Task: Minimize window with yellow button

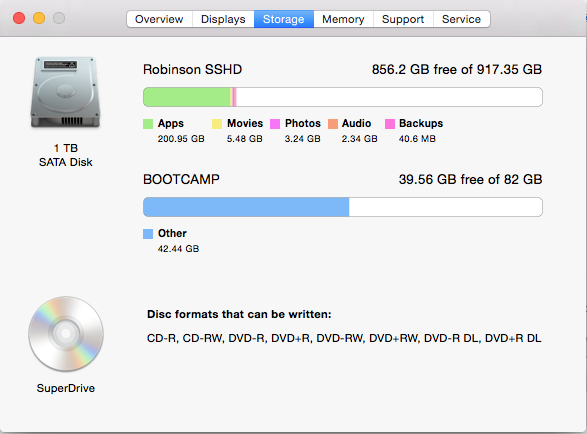Action: (39, 18)
